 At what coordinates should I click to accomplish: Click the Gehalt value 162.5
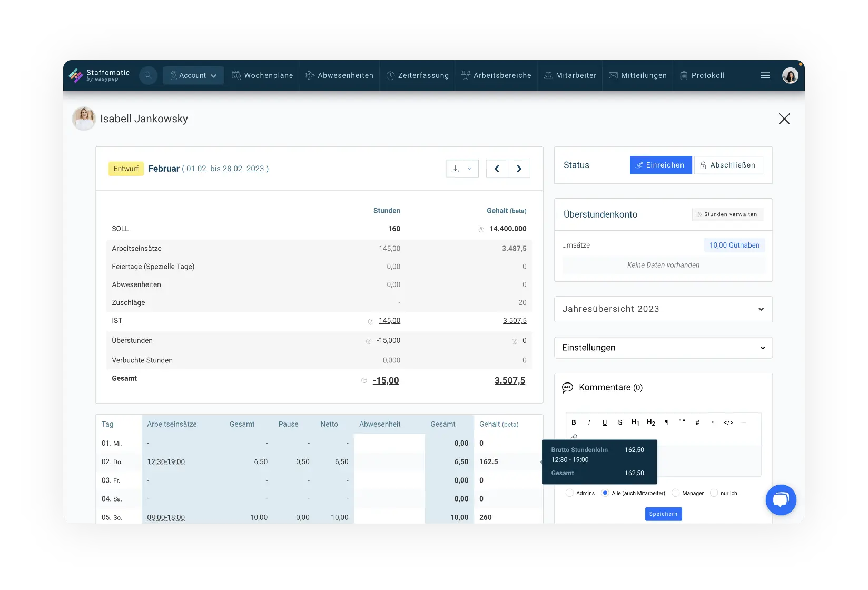tap(489, 462)
